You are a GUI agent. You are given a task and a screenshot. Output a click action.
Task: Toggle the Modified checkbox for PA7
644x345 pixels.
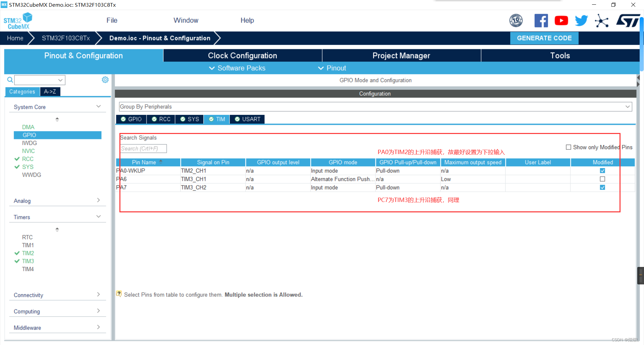[602, 188]
